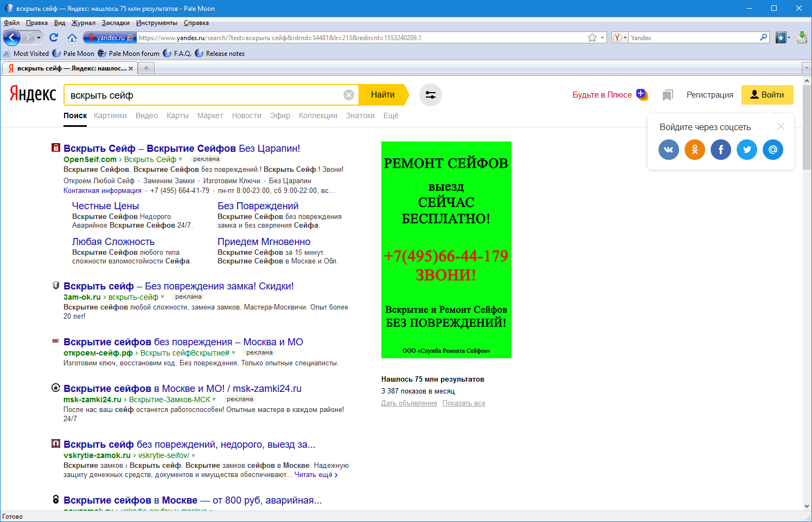The image size is (812, 522).
Task: Click the browser Forward arrow button
Action: tap(28, 37)
